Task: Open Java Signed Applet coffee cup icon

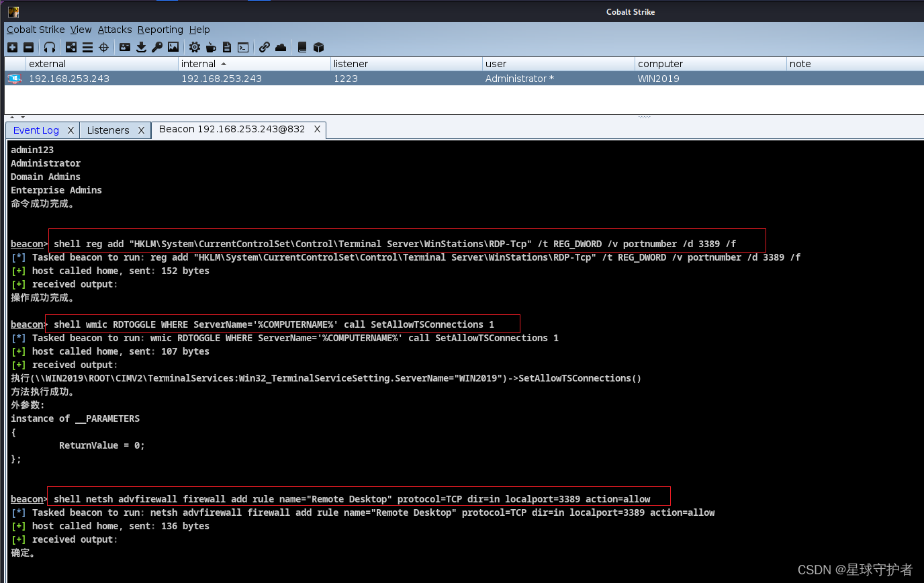Action: [x=211, y=47]
